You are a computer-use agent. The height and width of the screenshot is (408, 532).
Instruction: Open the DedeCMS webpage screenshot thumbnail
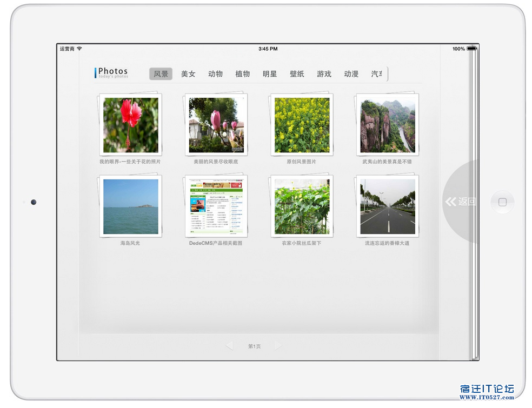(216, 206)
